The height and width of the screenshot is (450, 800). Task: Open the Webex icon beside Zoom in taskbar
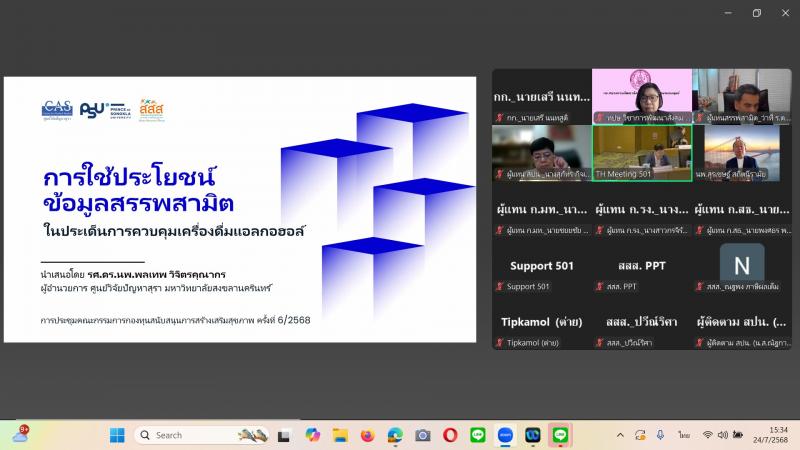coord(533,435)
